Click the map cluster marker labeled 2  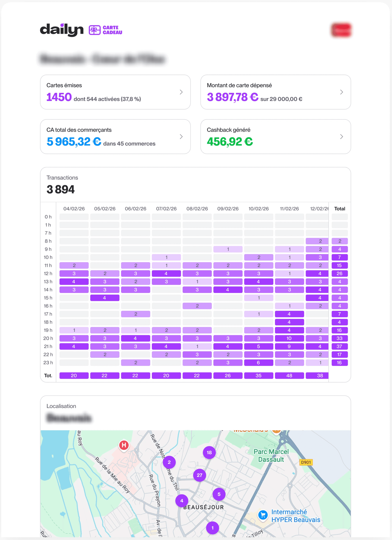169,462
